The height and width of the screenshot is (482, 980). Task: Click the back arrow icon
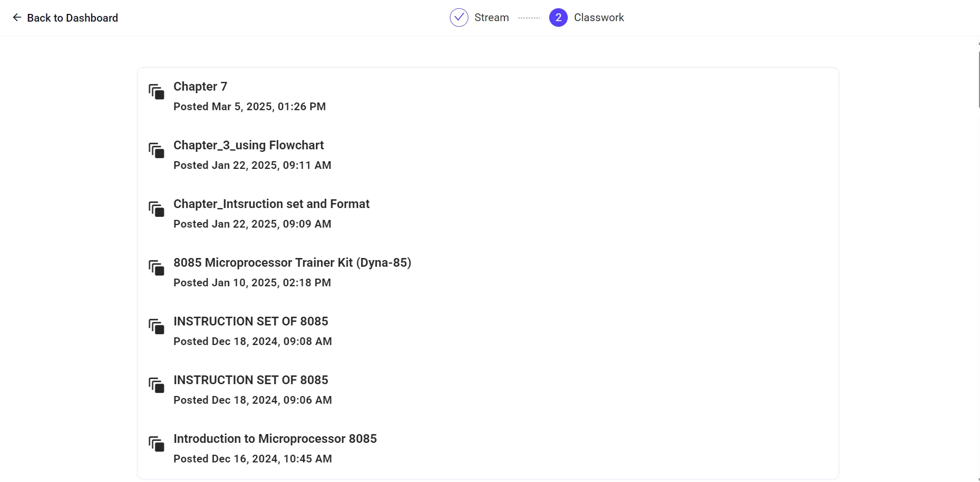pyautogui.click(x=17, y=18)
